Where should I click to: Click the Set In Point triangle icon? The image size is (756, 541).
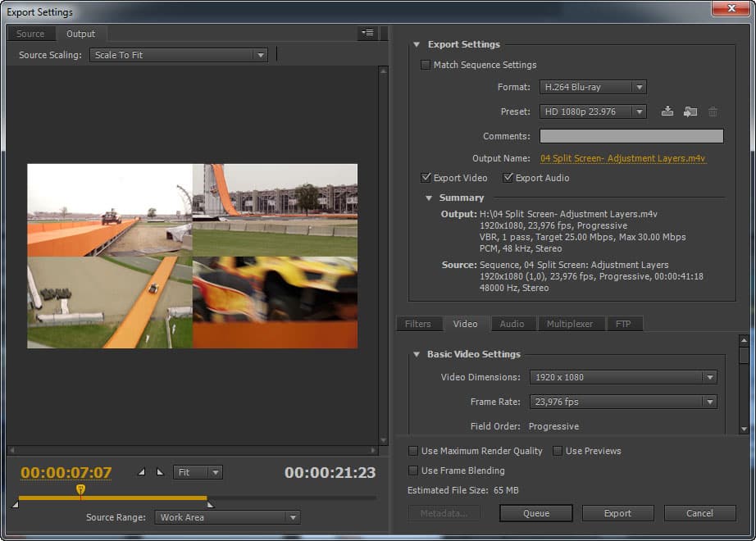[141, 472]
